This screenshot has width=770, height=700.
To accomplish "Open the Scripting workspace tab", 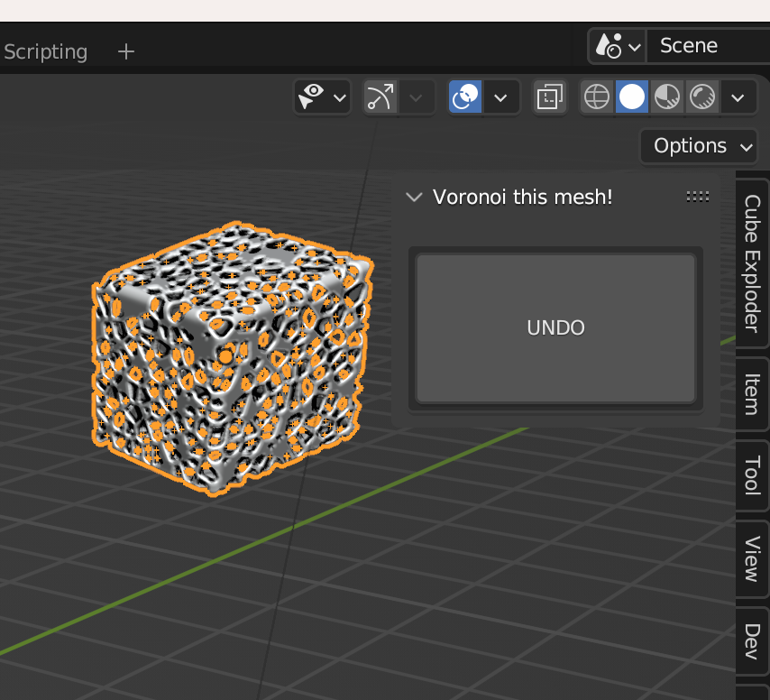I will (x=45, y=51).
